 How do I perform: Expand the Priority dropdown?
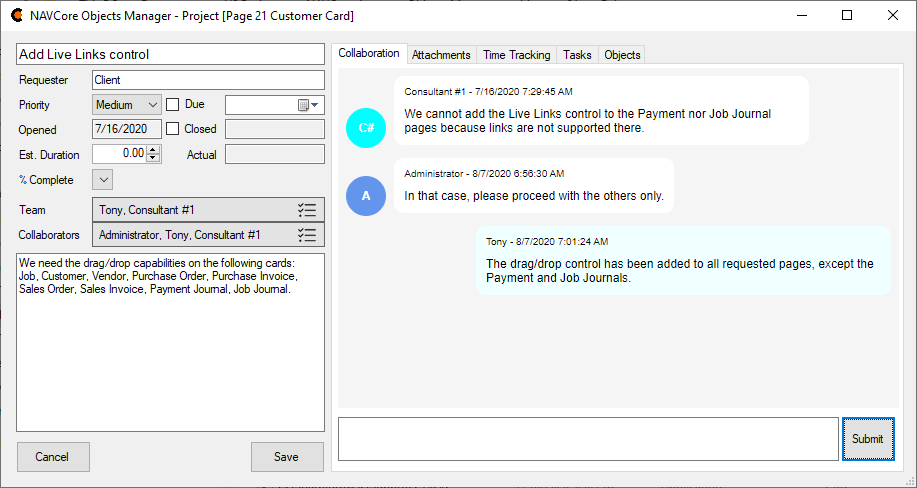coord(152,105)
